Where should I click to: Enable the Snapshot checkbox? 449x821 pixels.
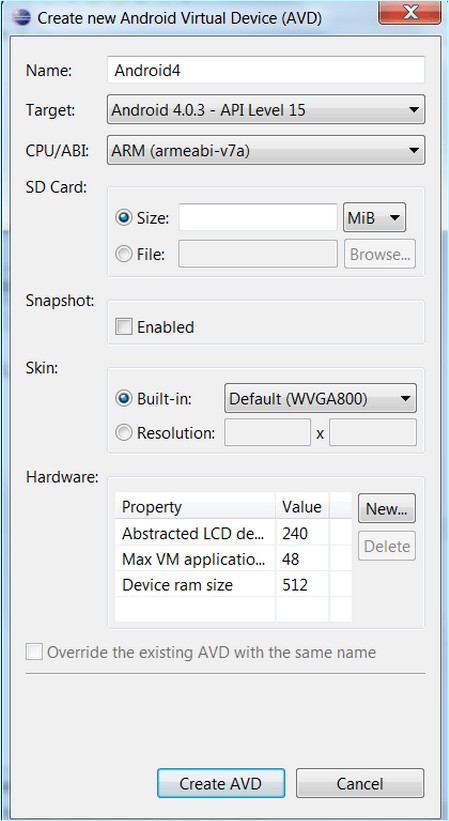[124, 327]
